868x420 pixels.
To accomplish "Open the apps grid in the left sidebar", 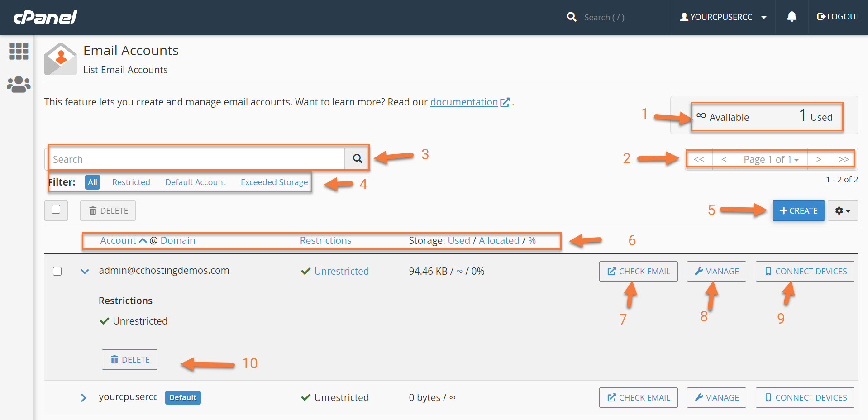I will pos(18,51).
